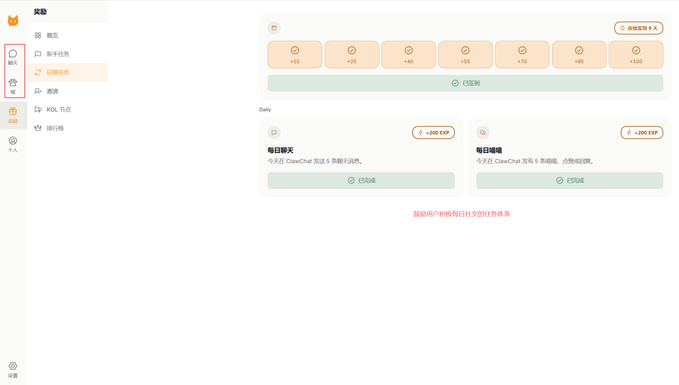Open the 排行榜 leaderboard menu item
679x385 pixels.
[68, 128]
